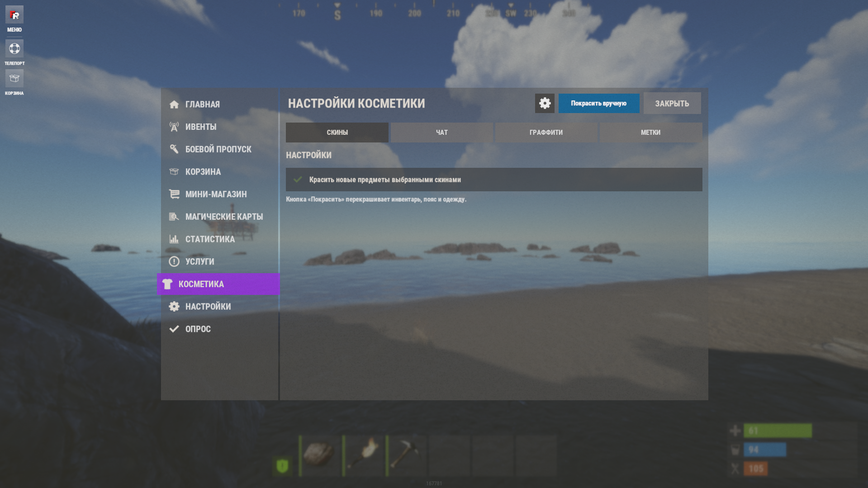
Task: Click the green shield icon near hotbar
Action: point(282,465)
